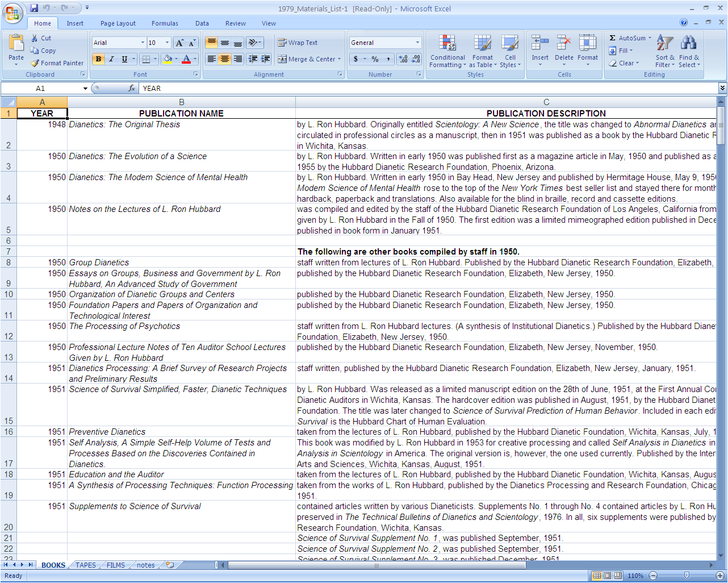Open Conditional Formatting options
This screenshot has height=583, width=728.
coord(447,51)
